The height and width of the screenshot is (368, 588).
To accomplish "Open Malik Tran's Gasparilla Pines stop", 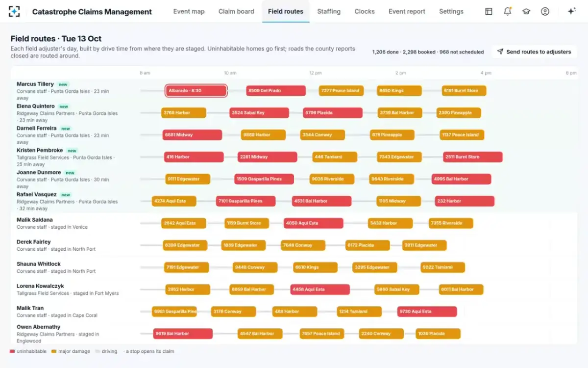I will [x=174, y=312].
